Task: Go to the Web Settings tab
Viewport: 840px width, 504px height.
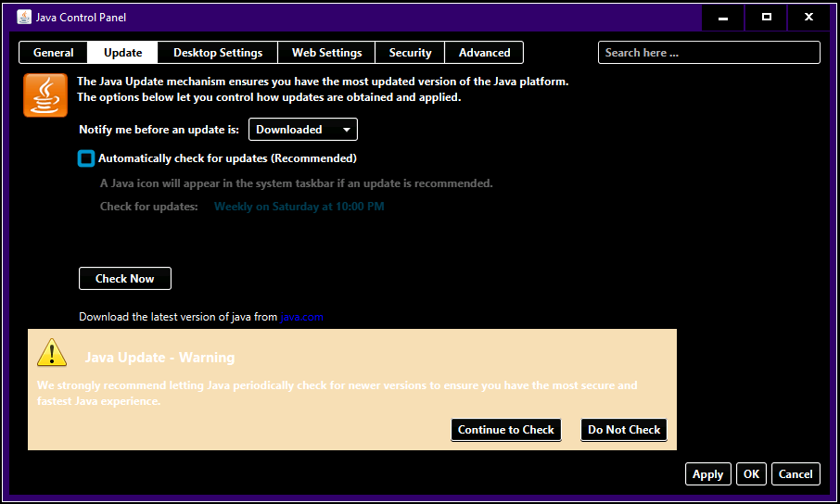Action: tap(326, 53)
